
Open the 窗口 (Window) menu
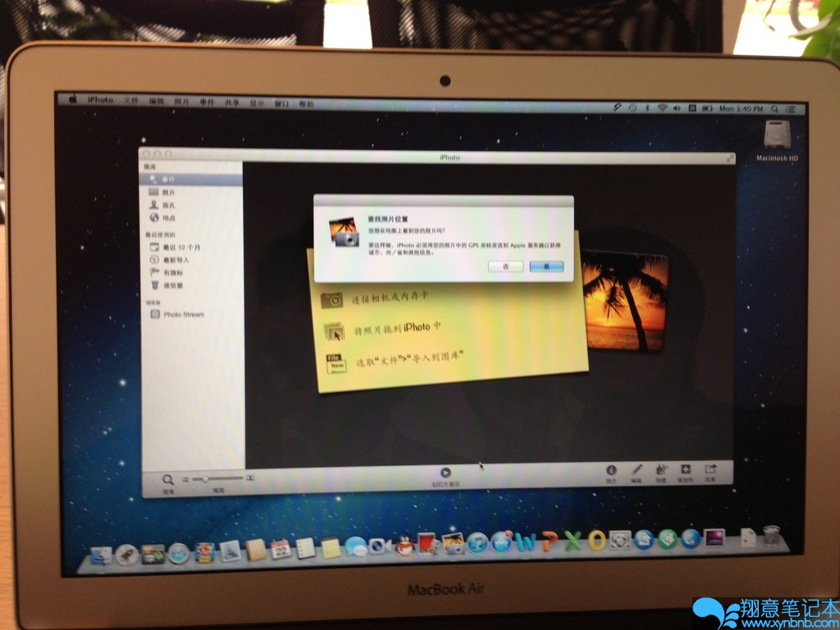[282, 104]
